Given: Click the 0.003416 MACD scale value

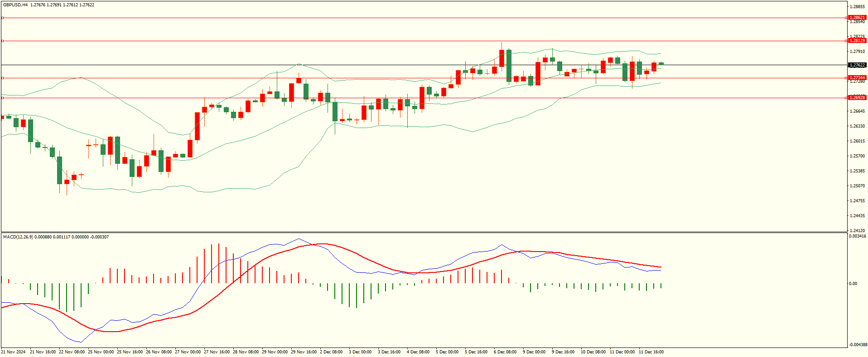Looking at the screenshot, I should (858, 236).
